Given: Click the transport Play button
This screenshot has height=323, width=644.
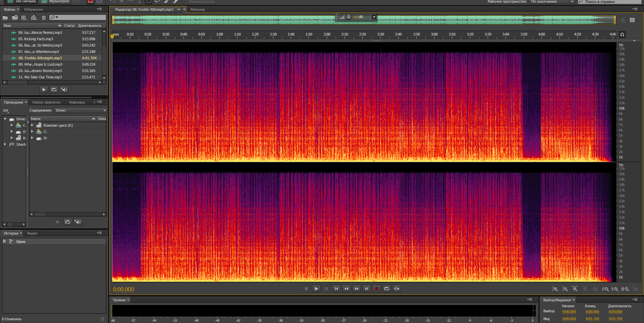Looking at the screenshot, I should pyautogui.click(x=316, y=288).
